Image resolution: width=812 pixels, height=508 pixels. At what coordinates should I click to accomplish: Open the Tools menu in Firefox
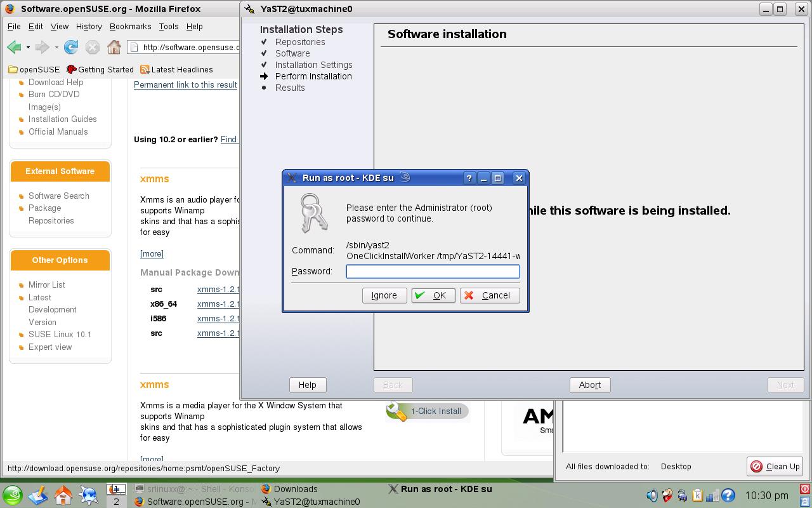(x=168, y=27)
